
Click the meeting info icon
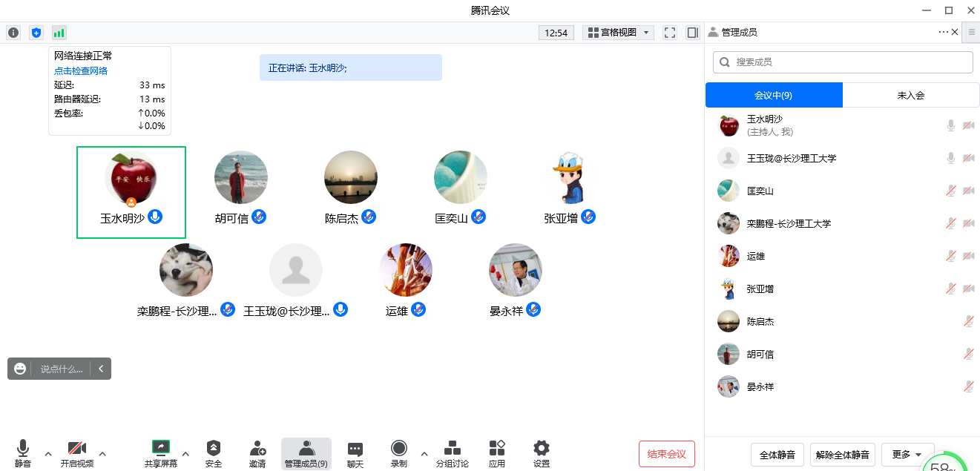[13, 33]
